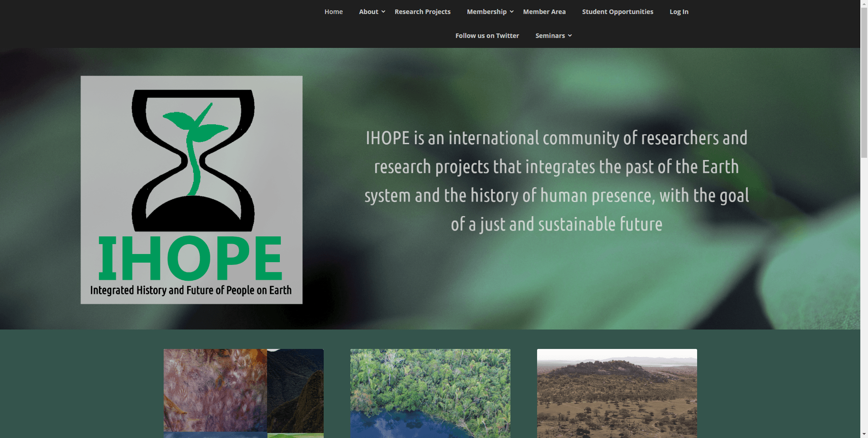Click the mountain trail photo in the left collage
Screen dimensions: 868x438
(x=295, y=389)
